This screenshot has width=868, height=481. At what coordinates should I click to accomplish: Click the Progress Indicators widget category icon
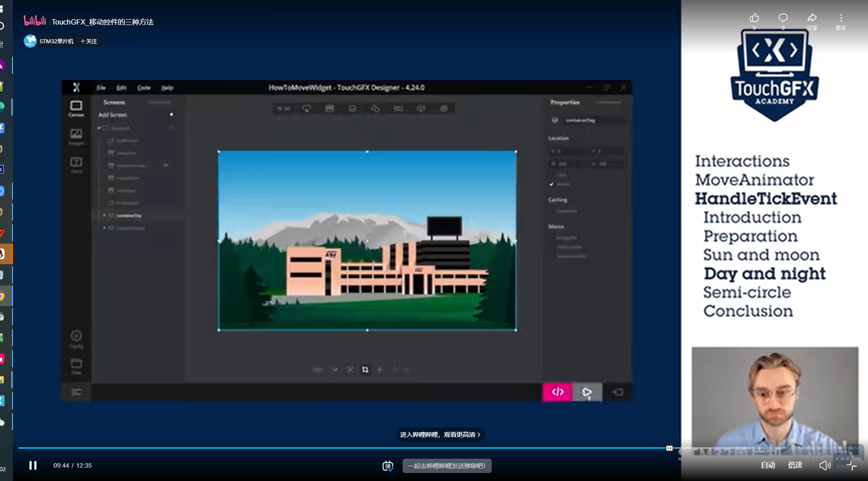[x=398, y=108]
